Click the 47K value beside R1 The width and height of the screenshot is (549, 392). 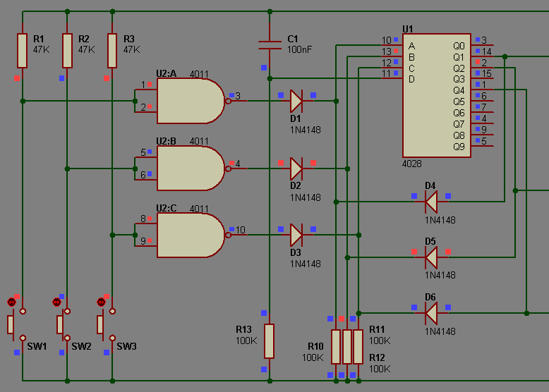click(42, 49)
